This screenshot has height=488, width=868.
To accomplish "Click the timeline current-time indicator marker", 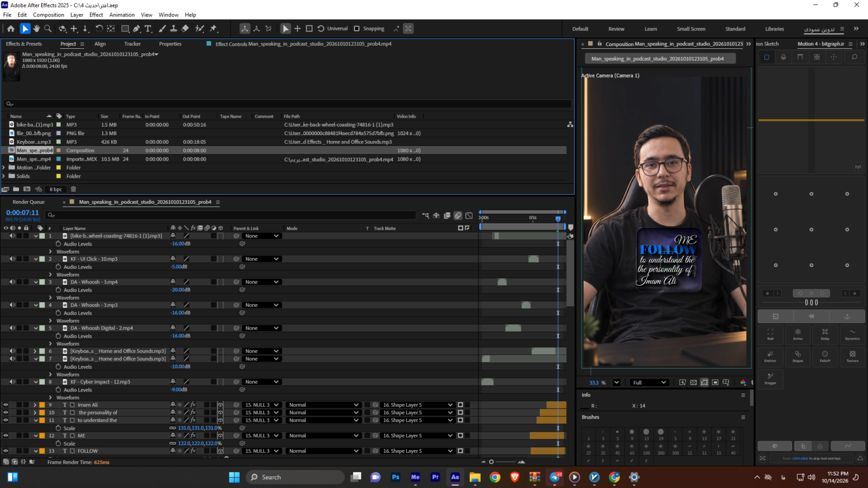I will [x=558, y=219].
